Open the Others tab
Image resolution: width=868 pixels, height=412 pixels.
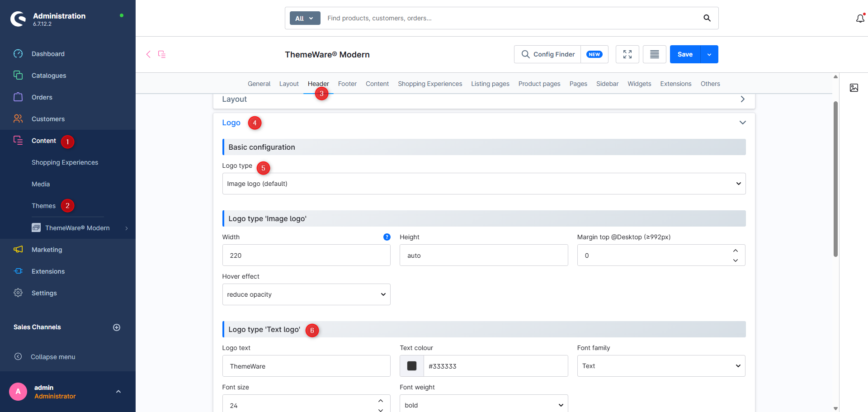(710, 84)
